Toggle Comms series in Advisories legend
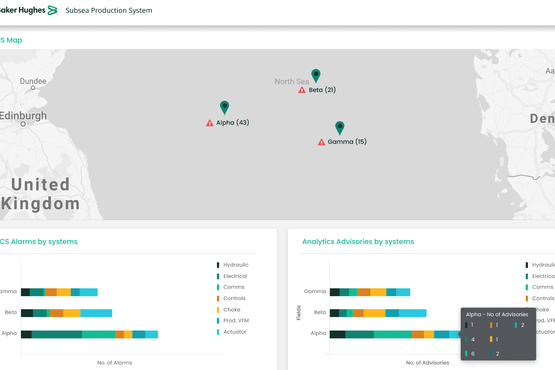Screen dimensions: 555x370 pyautogui.click(x=539, y=287)
